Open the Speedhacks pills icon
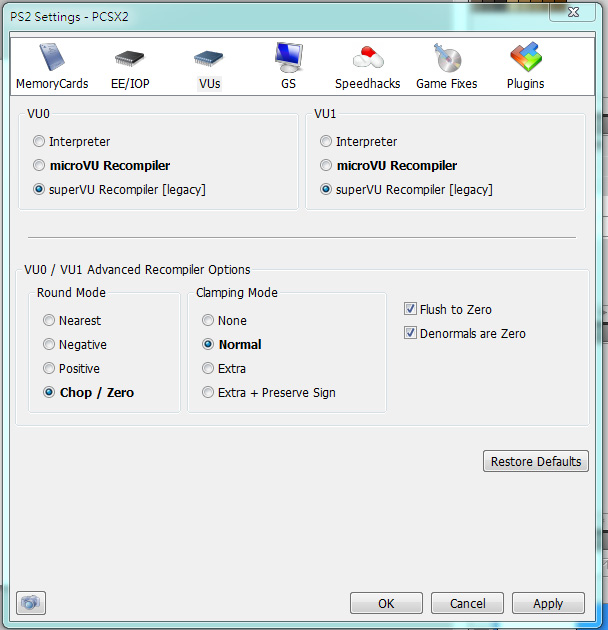The height and width of the screenshot is (630, 608). click(368, 57)
